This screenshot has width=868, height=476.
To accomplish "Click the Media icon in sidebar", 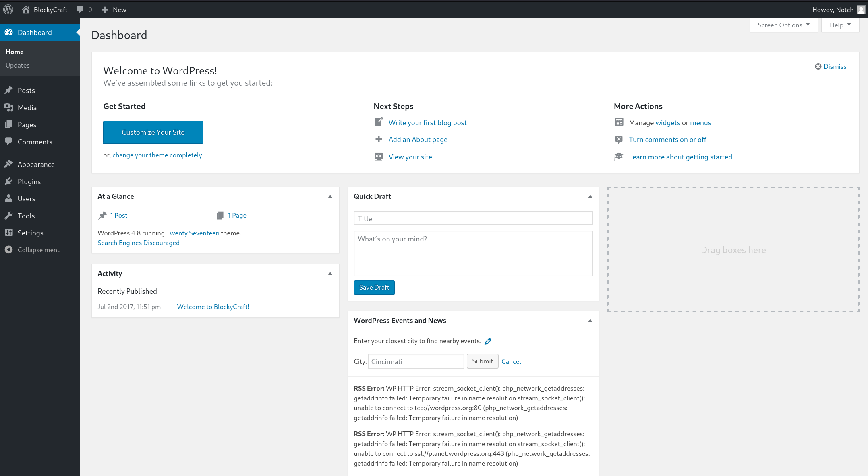I will [9, 107].
